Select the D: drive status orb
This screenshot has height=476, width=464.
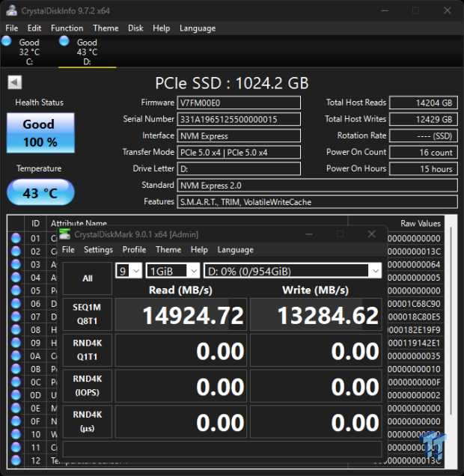coord(64,41)
